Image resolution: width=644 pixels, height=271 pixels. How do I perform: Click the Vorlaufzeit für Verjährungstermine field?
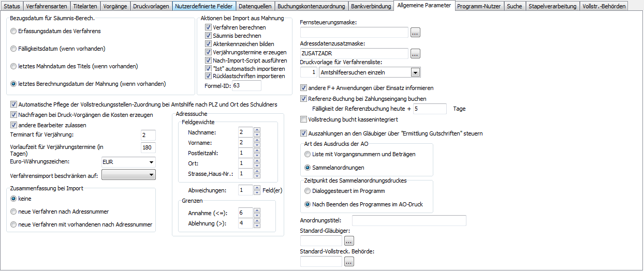point(148,148)
